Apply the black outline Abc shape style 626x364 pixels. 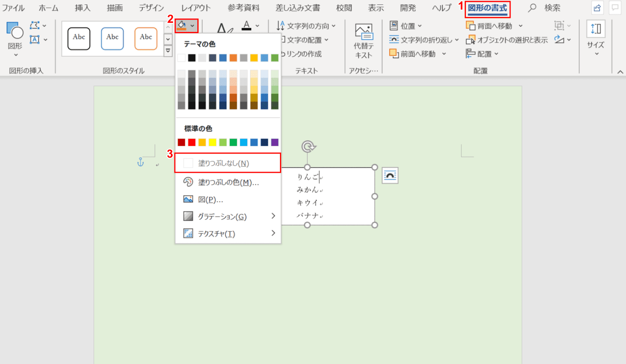79,38
